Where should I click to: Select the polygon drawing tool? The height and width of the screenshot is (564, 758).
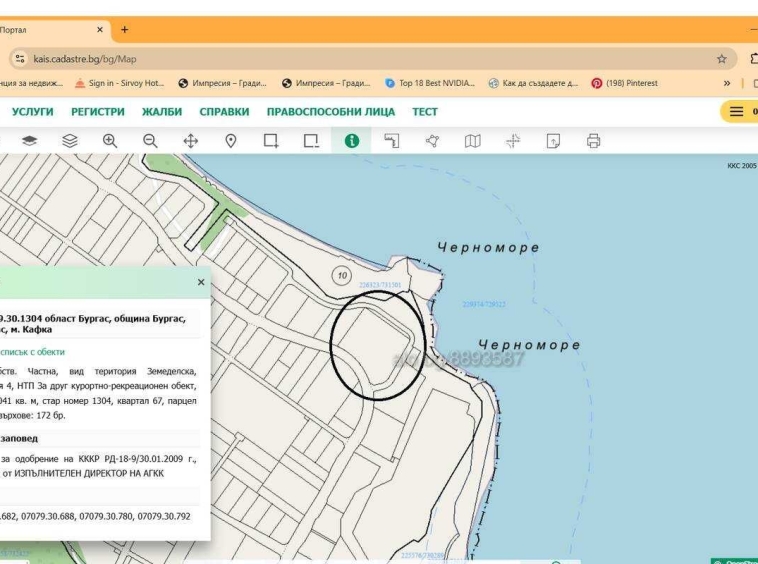coord(432,142)
